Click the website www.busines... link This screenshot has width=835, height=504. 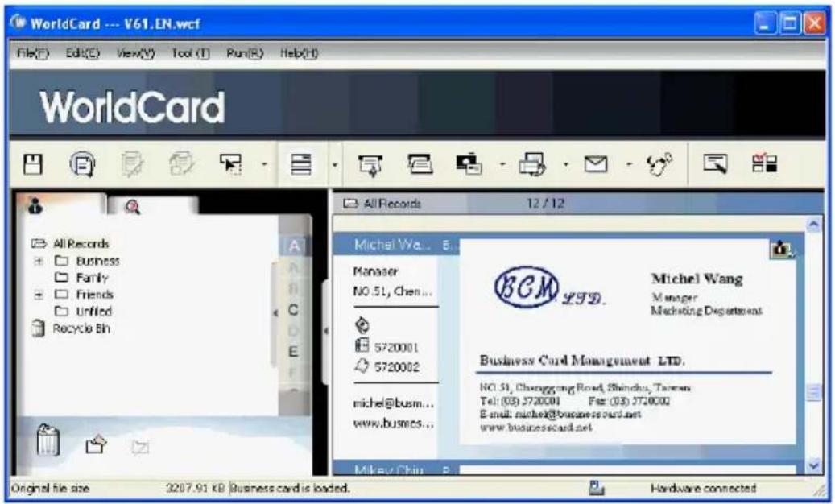(394, 423)
